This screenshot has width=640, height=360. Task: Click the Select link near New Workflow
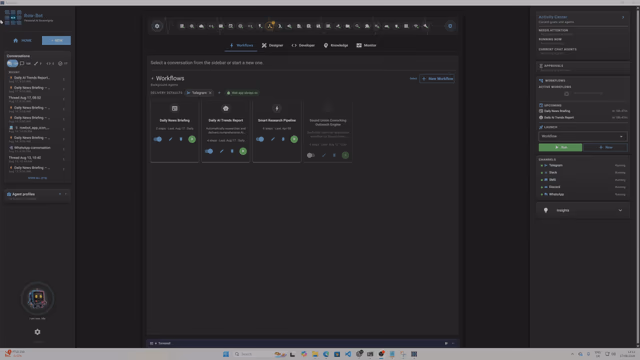pos(413,78)
